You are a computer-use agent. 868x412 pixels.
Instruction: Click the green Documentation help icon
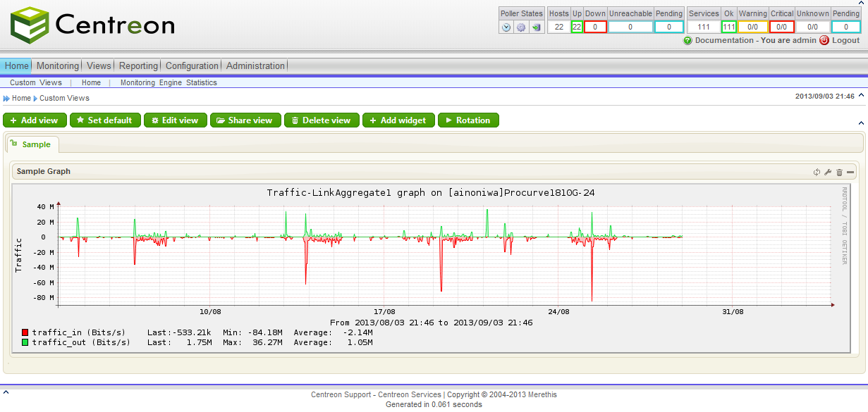pos(687,40)
